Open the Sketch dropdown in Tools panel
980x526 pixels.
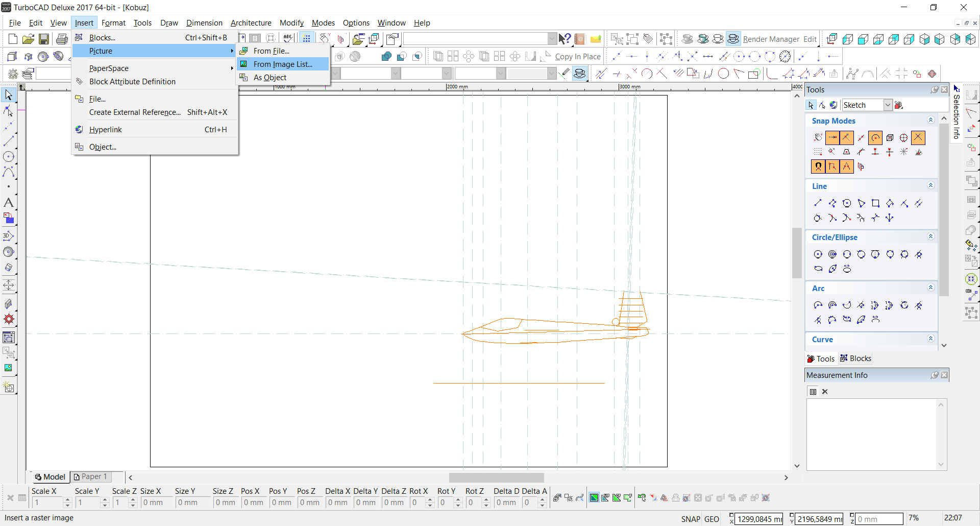[888, 105]
